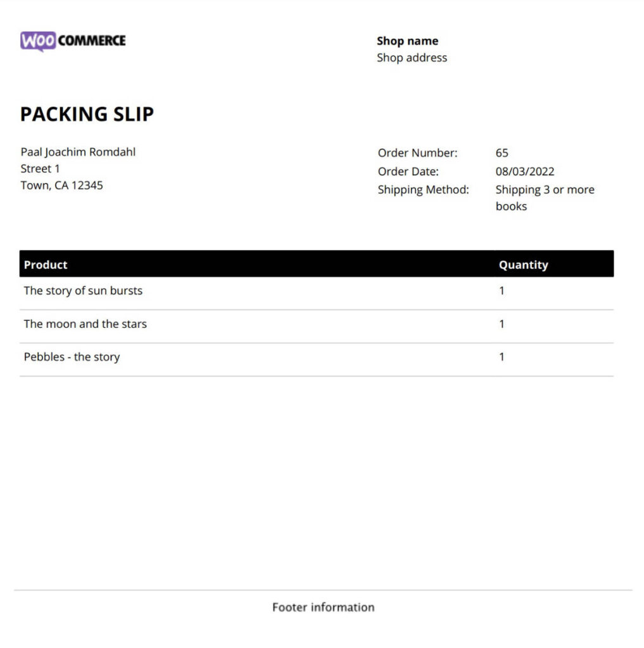Screen dimensions: 644x648
Task: Select the Shop name heading
Action: pos(407,41)
